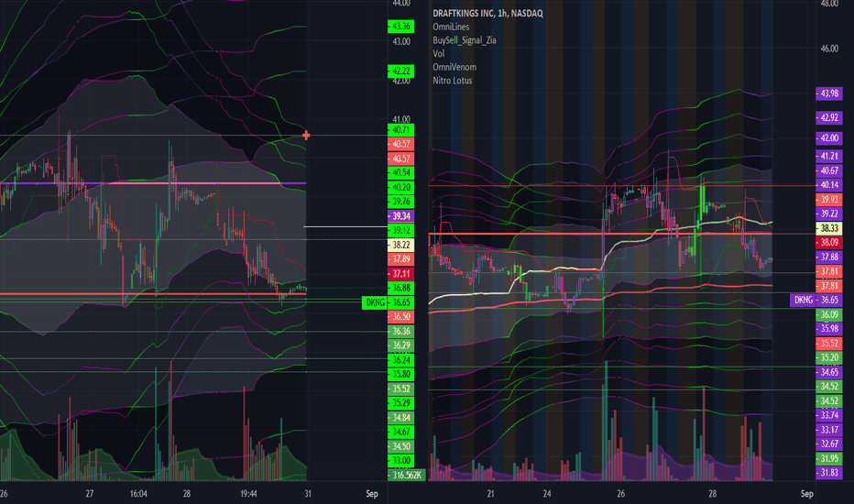Screen dimensions: 854x504
Task: Click the 24 date label on right chart
Action: click(x=547, y=494)
